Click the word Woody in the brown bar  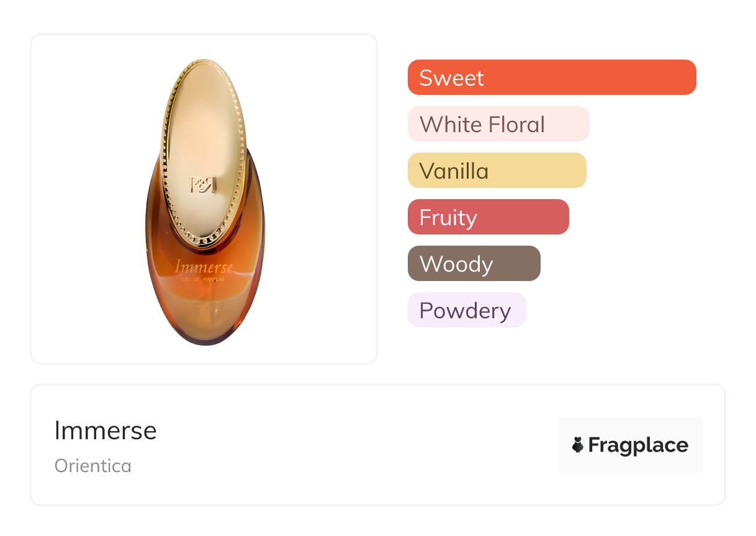(x=456, y=264)
